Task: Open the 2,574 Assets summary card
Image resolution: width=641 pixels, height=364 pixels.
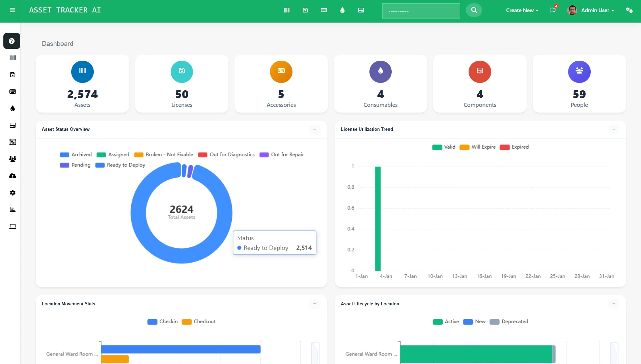Action: [x=82, y=84]
